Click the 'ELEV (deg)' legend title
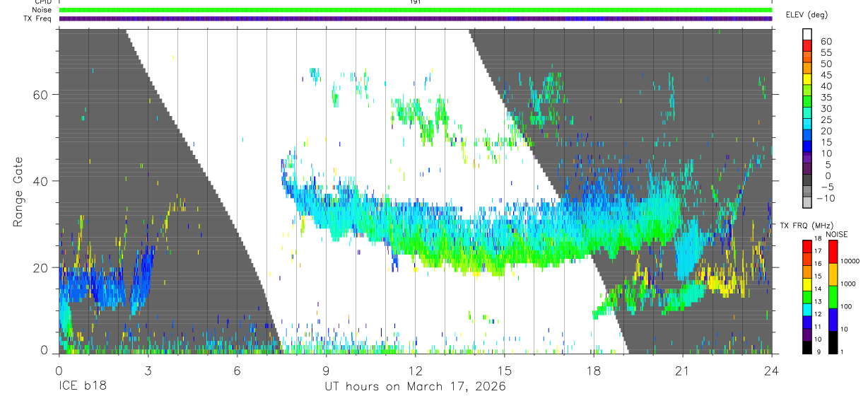Screen dimensions: 868x401 pos(807,15)
